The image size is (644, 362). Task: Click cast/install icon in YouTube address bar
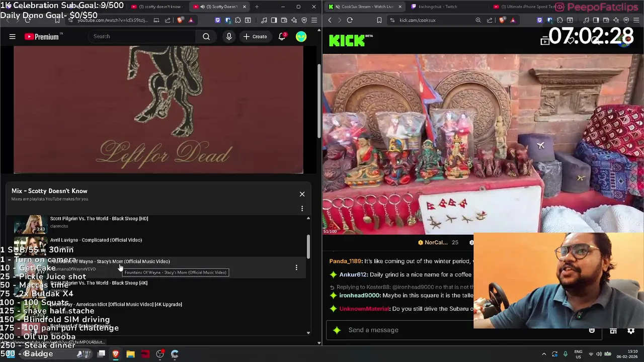click(x=156, y=20)
